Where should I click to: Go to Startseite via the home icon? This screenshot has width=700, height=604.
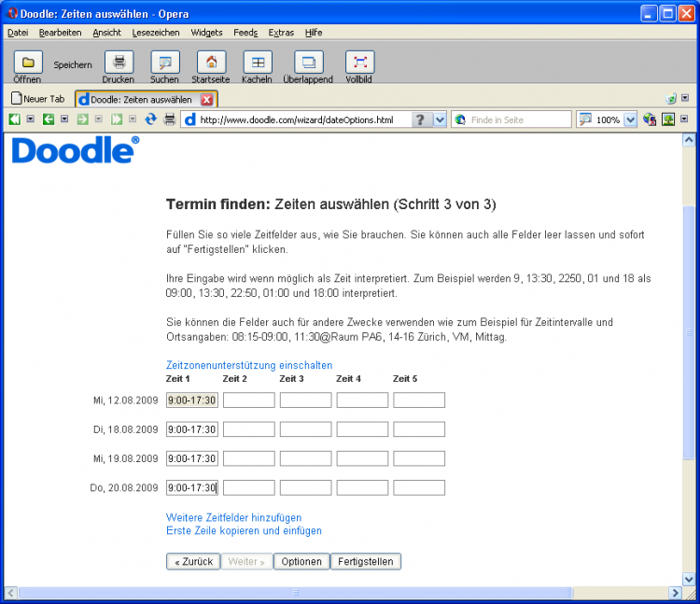(211, 62)
